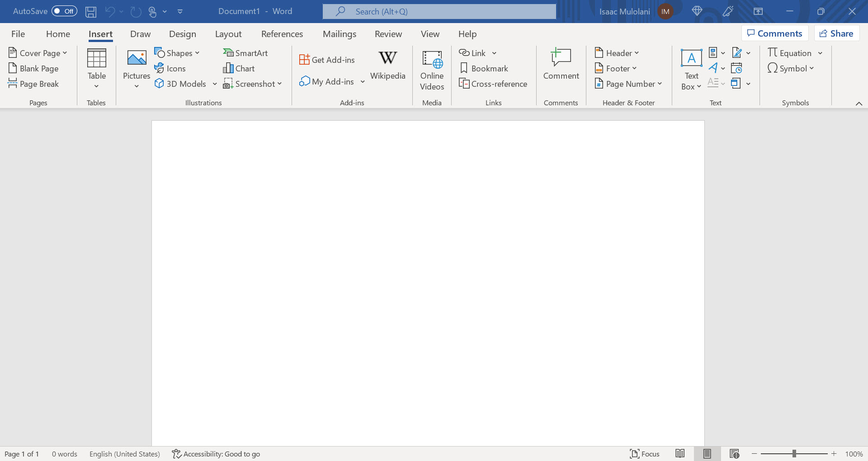
Task: Enable Focus mode
Action: pos(645,454)
